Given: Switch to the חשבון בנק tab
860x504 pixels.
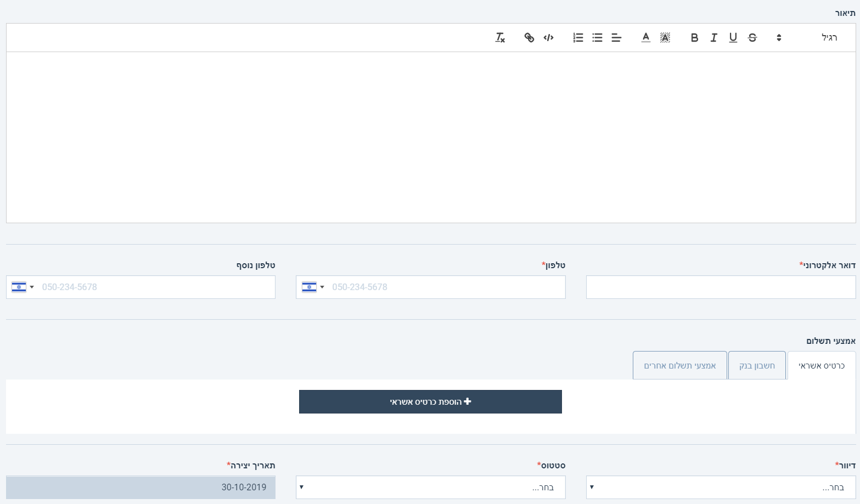Looking at the screenshot, I should point(757,366).
